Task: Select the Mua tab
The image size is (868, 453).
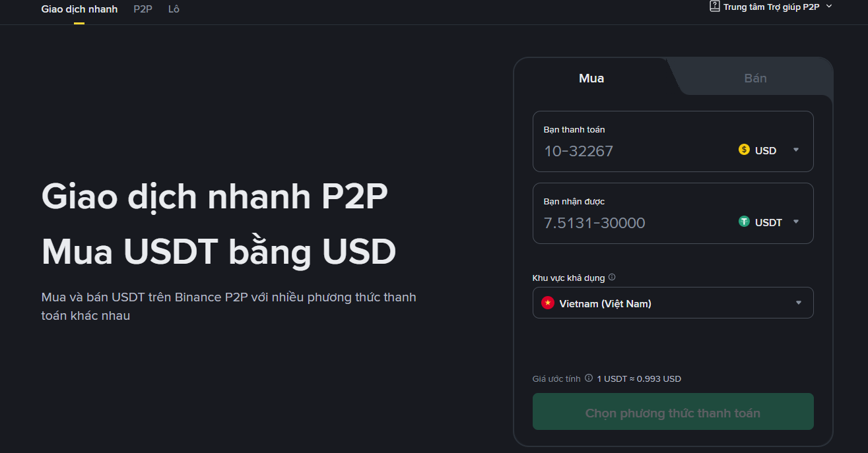Action: [x=591, y=78]
